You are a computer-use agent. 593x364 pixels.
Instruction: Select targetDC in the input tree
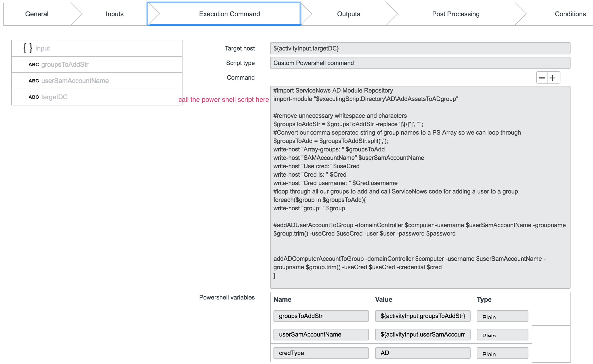(97, 97)
